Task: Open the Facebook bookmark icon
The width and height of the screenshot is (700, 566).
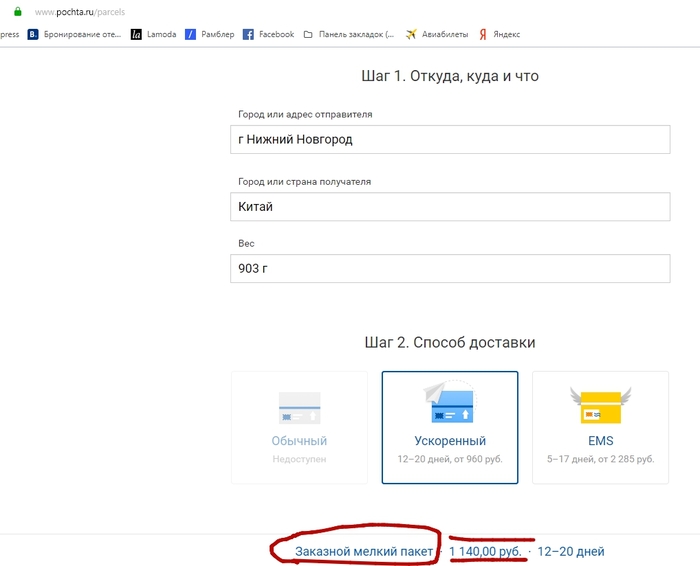Action: pyautogui.click(x=248, y=34)
